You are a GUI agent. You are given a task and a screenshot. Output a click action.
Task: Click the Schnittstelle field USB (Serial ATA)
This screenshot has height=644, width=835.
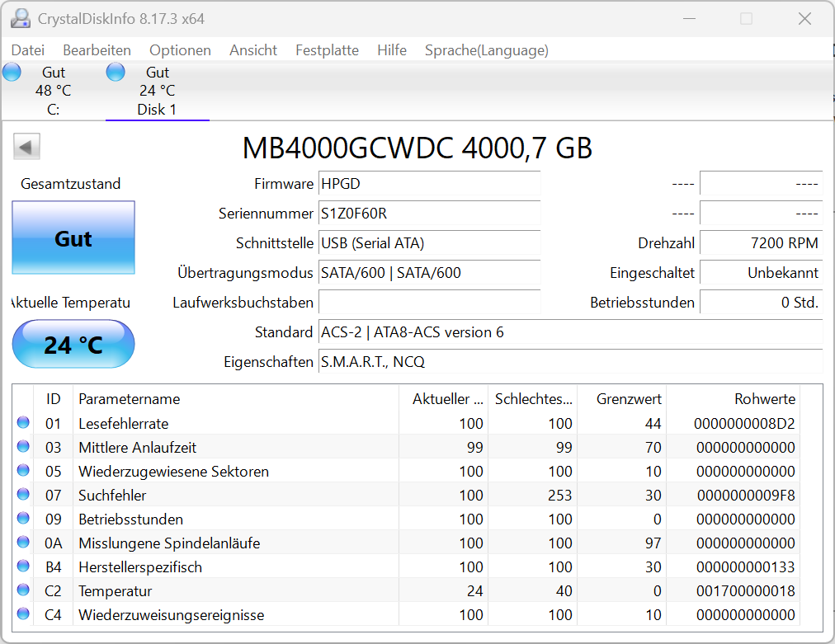pos(429,243)
